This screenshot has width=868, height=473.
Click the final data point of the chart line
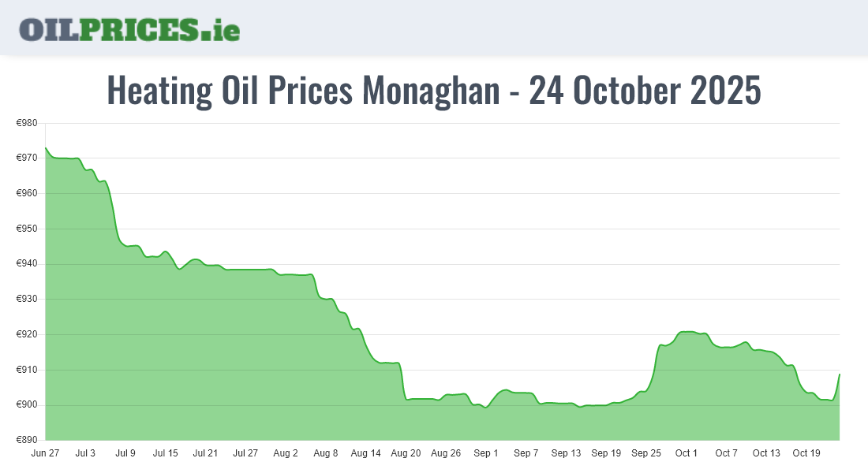pyautogui.click(x=839, y=374)
